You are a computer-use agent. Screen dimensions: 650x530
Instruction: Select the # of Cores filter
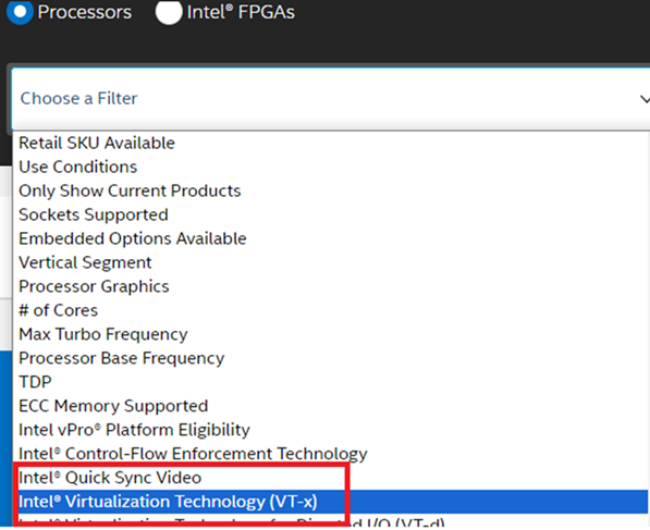tap(58, 311)
